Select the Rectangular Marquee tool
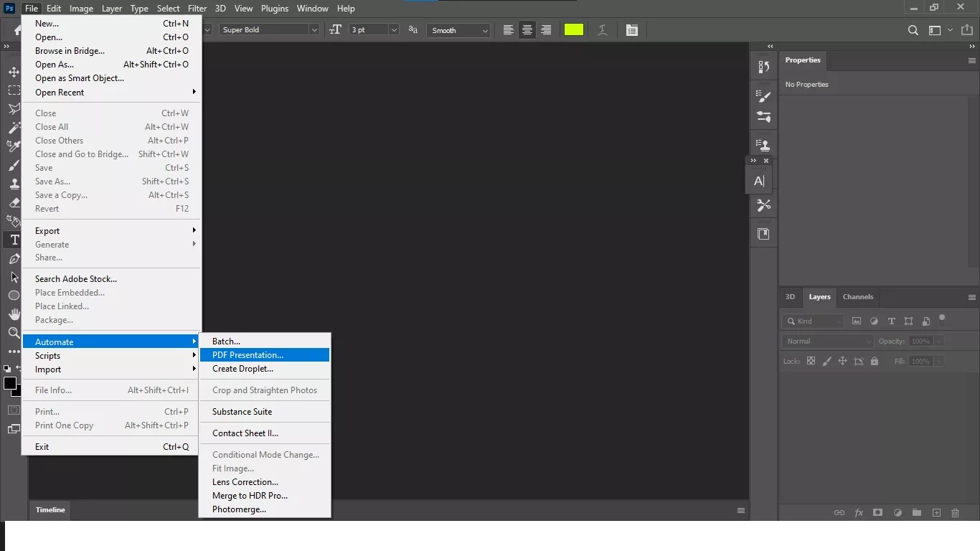This screenshot has height=551, width=980. coord(14,90)
